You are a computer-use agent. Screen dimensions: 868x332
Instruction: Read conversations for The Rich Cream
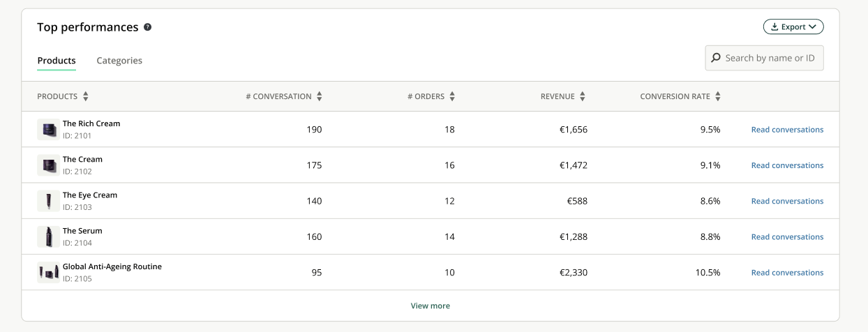(787, 130)
